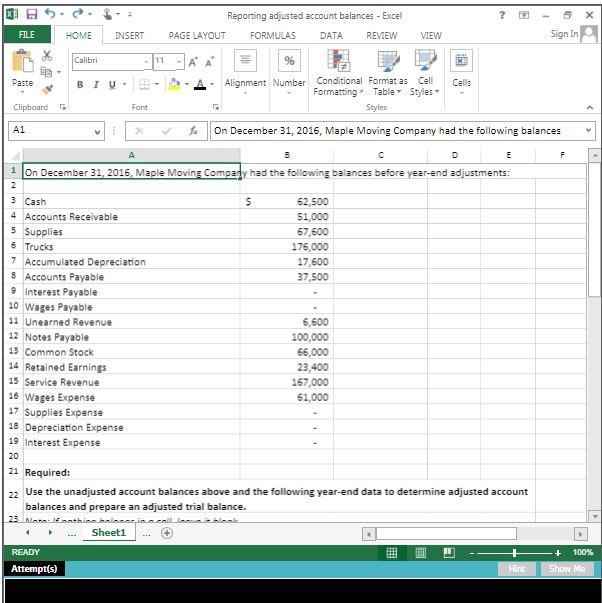This screenshot has height=603, width=602.
Task: Switch to Page Layout view icon
Action: [x=420, y=553]
